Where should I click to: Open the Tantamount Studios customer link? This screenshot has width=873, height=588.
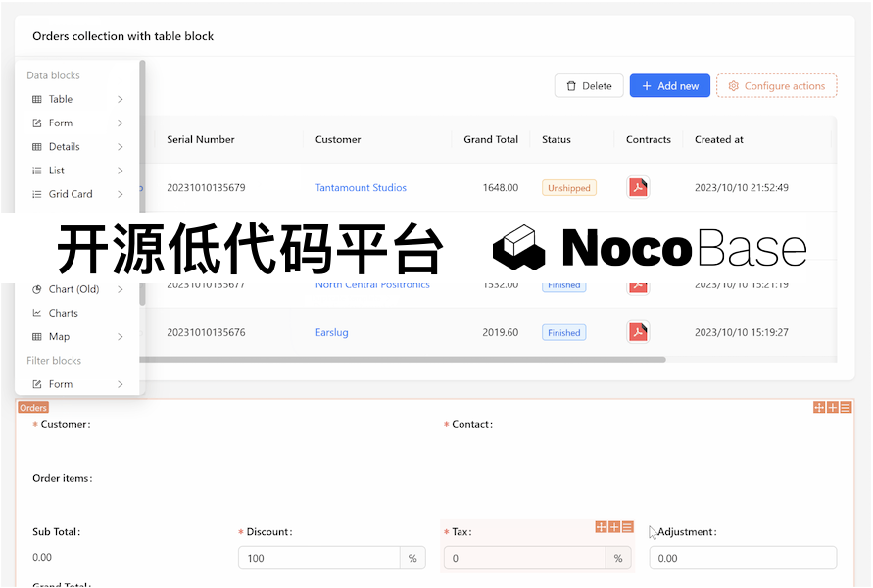click(361, 187)
